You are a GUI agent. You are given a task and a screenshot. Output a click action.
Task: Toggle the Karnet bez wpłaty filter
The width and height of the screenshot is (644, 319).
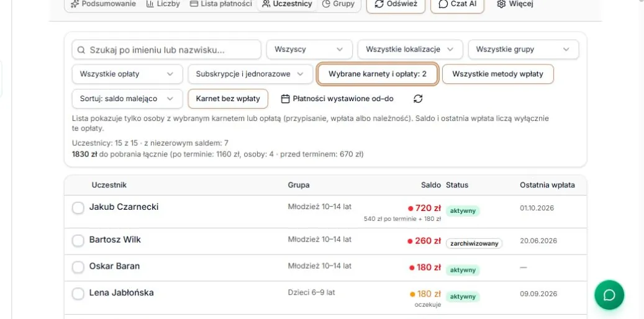pyautogui.click(x=228, y=99)
